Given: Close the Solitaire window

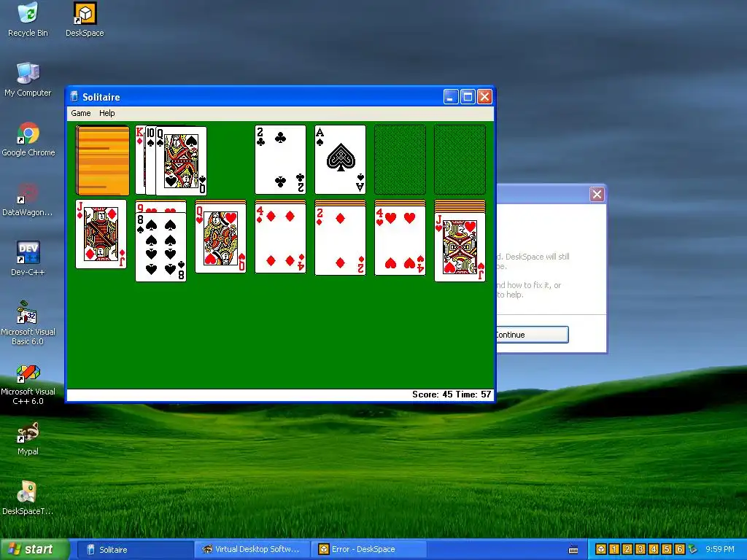Looking at the screenshot, I should 484,97.
